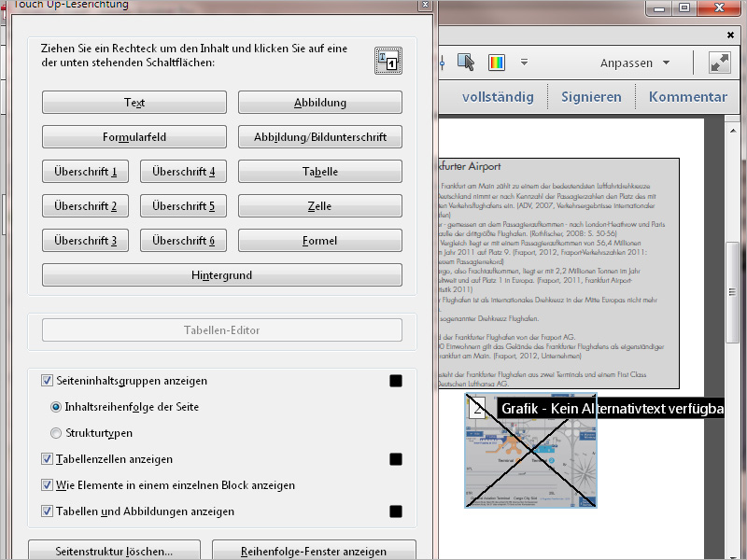Click Reihenfolge-Fenster anzeigen button

click(314, 551)
